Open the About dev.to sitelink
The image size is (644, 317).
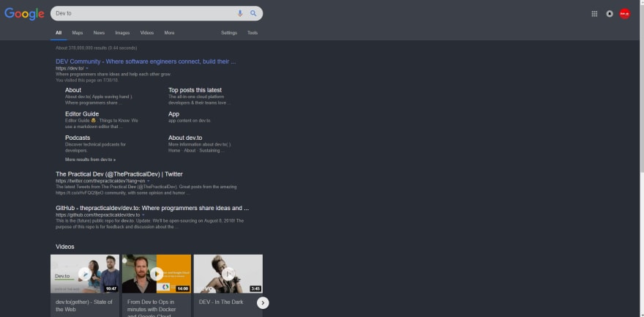(185, 138)
